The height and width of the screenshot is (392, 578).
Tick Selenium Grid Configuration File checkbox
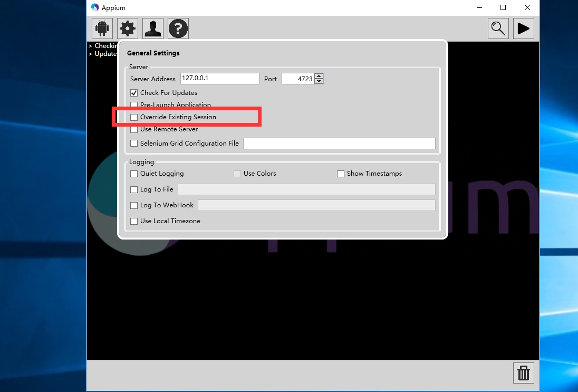point(134,143)
